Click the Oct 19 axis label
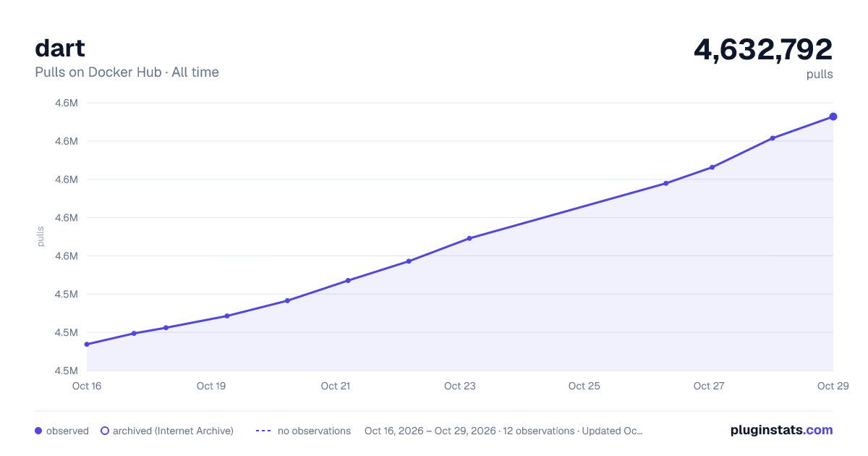The image size is (868, 456). pyautogui.click(x=211, y=386)
